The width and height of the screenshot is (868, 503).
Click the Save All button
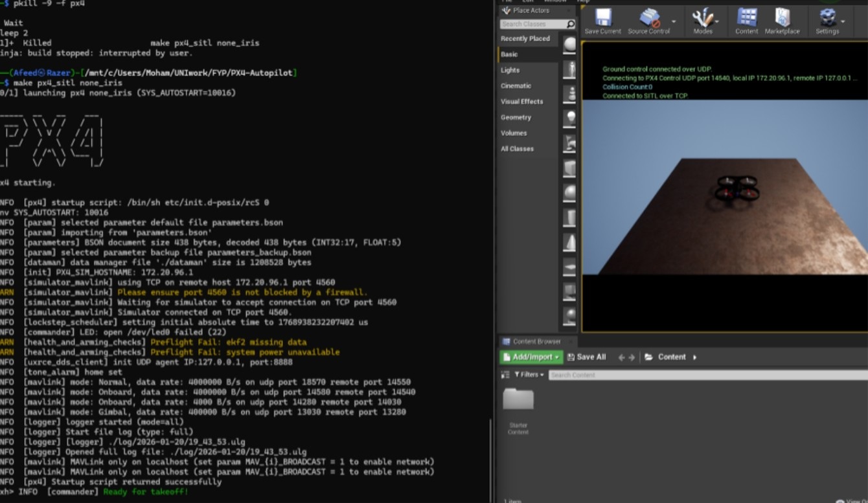[586, 357]
